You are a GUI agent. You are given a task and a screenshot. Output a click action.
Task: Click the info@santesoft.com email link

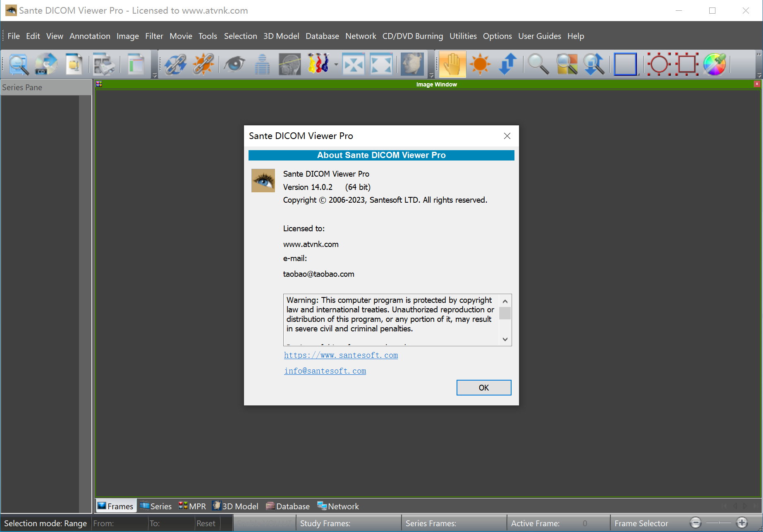click(x=325, y=371)
